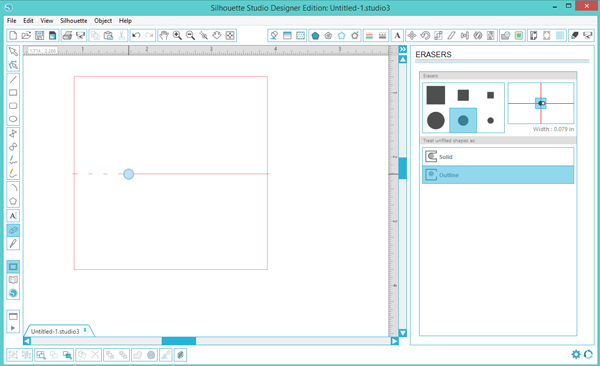Viewport: 600px width, 366px height.
Task: Select the Rectangle drawing tool
Action: coord(13,92)
